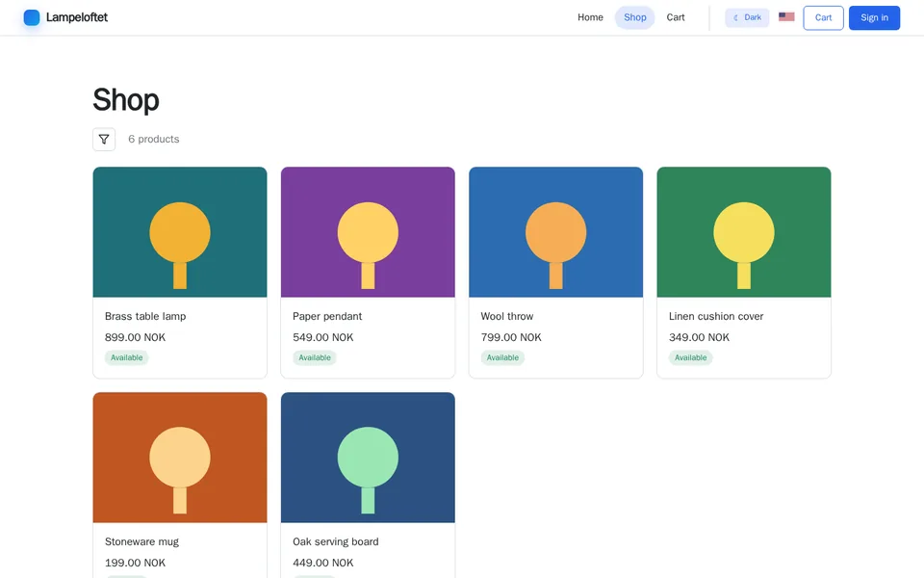The image size is (924, 578).
Task: Click the outlined Cart button
Action: pyautogui.click(x=823, y=17)
